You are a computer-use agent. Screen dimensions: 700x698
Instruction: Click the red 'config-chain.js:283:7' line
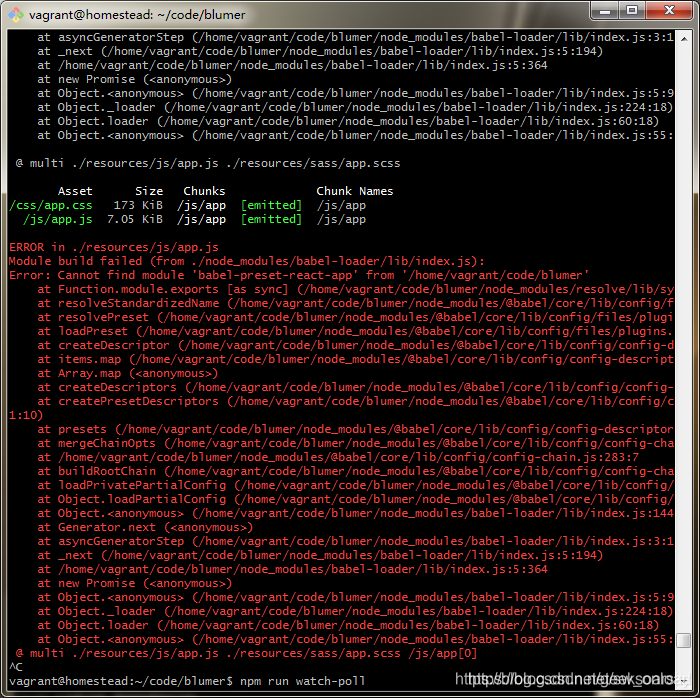(338, 457)
